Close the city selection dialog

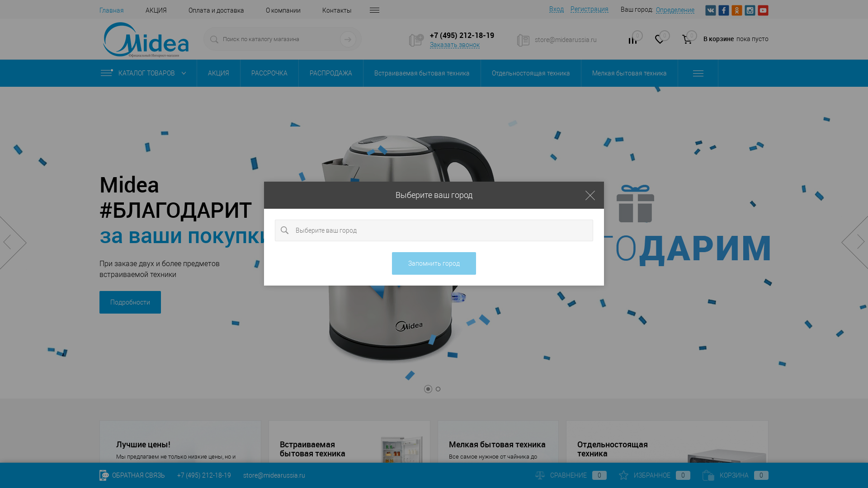590,195
